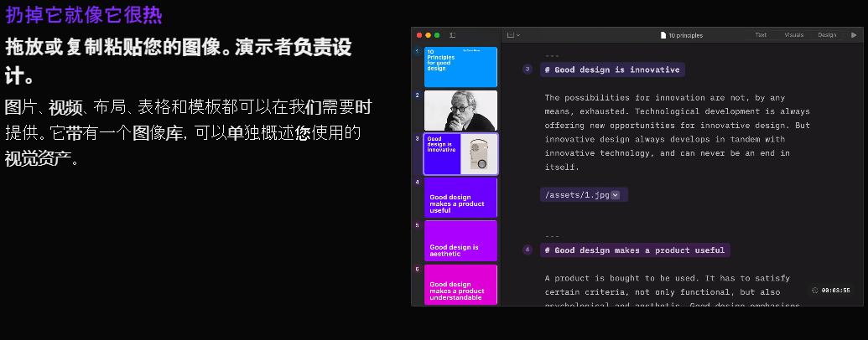Screen dimensions: 868x340
Task: Select slide 5 Good design is aesthetic thumbnail
Action: pos(460,241)
